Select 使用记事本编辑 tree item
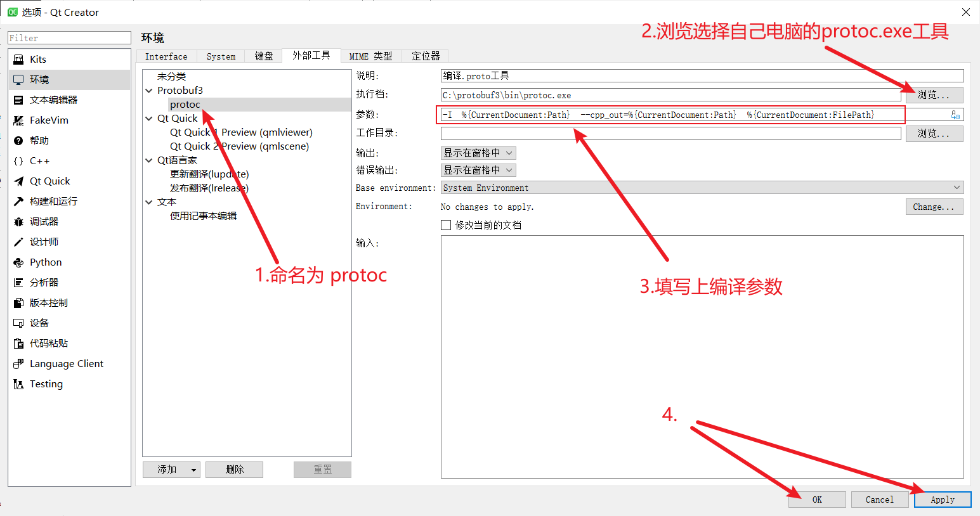 [x=203, y=216]
